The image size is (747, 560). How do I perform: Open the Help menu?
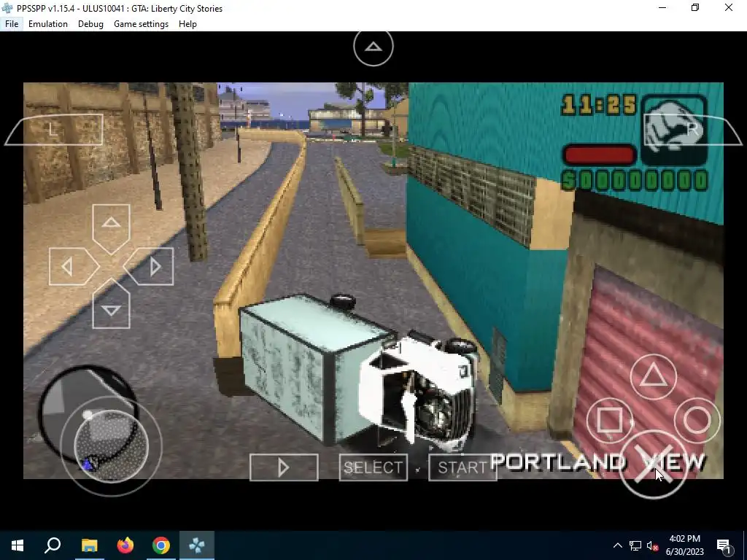pyautogui.click(x=187, y=24)
